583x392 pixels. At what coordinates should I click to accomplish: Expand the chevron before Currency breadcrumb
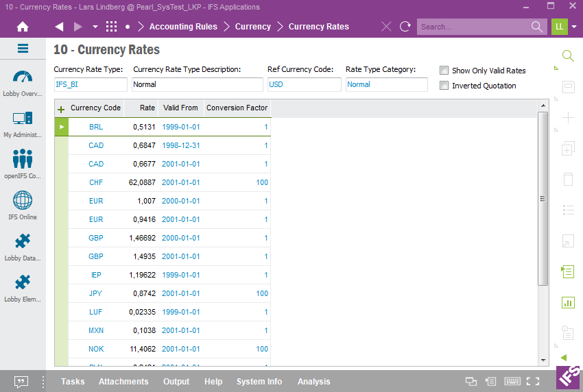(226, 27)
